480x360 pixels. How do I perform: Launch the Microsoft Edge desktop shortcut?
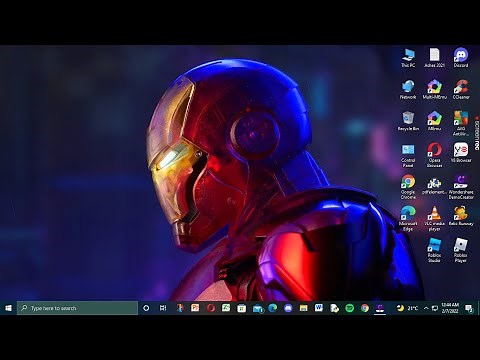408,219
